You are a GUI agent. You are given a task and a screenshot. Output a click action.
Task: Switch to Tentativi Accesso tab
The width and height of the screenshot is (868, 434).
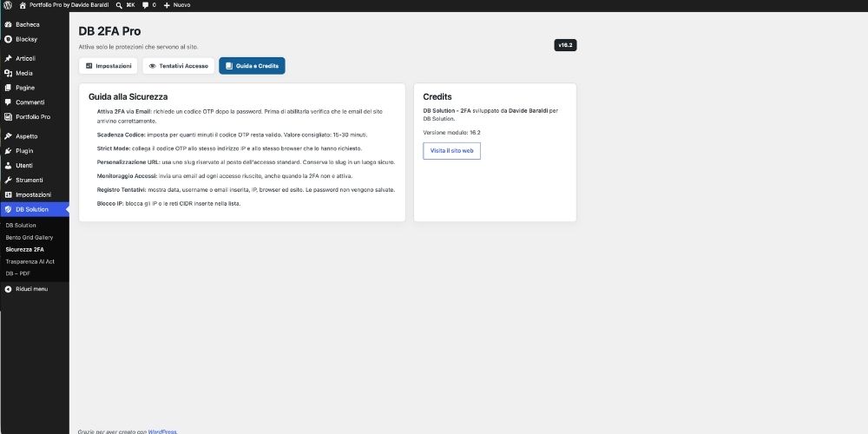(x=178, y=66)
